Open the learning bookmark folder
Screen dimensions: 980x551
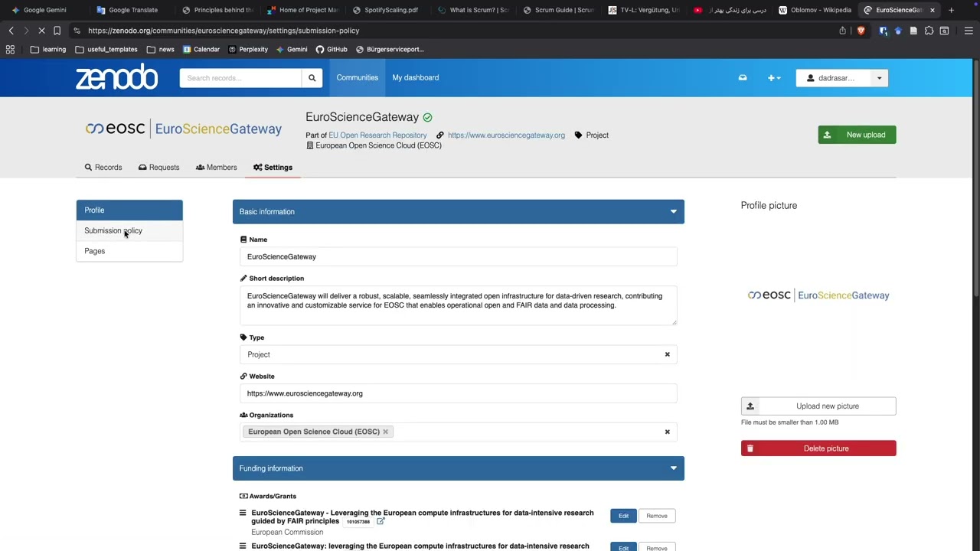pyautogui.click(x=48, y=49)
